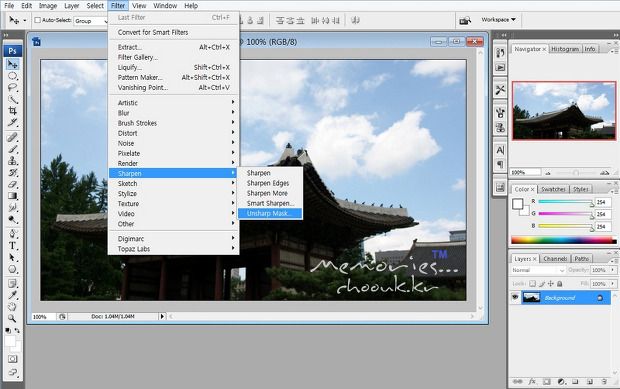This screenshot has height=389, width=620.
Task: Open Filter Gallery menu item
Action: pos(174,57)
